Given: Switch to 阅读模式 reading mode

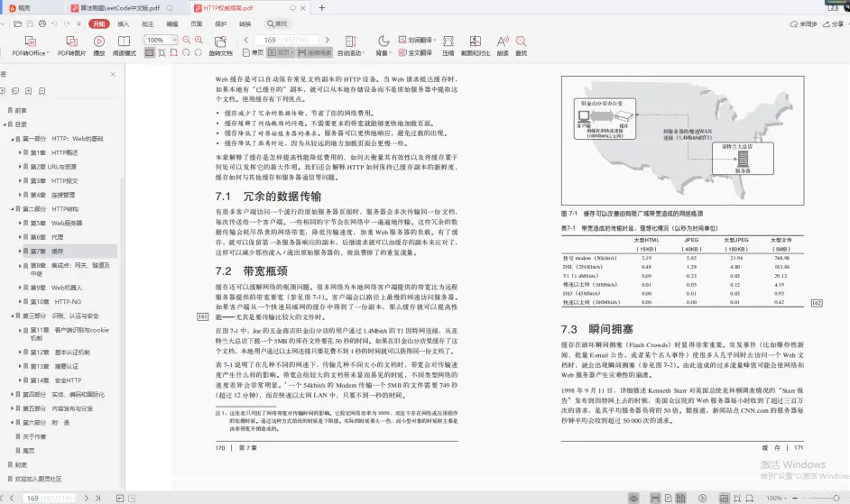Looking at the screenshot, I should [x=125, y=45].
